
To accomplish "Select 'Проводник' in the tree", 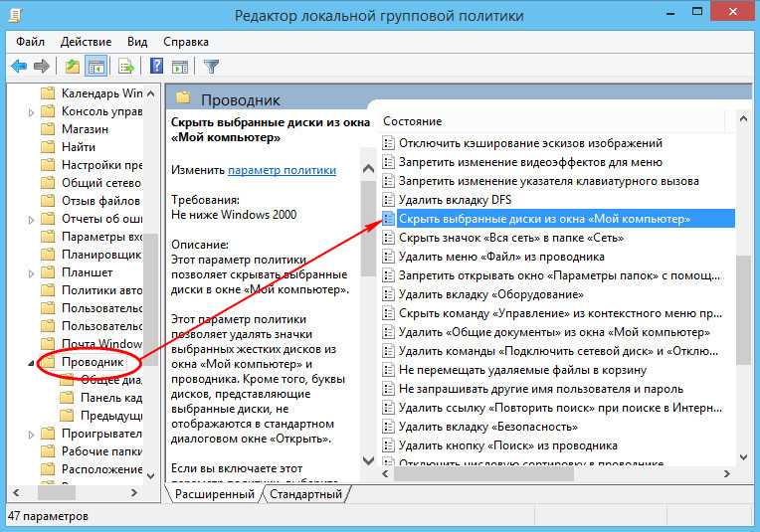I will 93,362.
